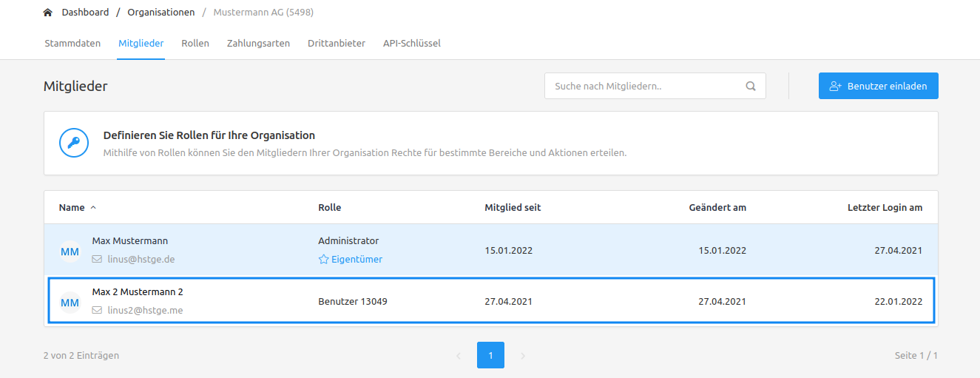
Task: Switch to the Zahlungsarten tab
Action: click(x=258, y=44)
